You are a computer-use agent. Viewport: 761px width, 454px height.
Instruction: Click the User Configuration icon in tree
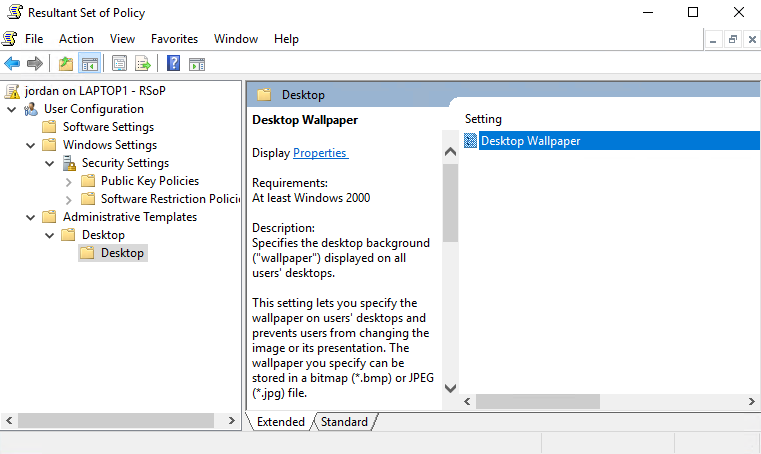coord(32,109)
